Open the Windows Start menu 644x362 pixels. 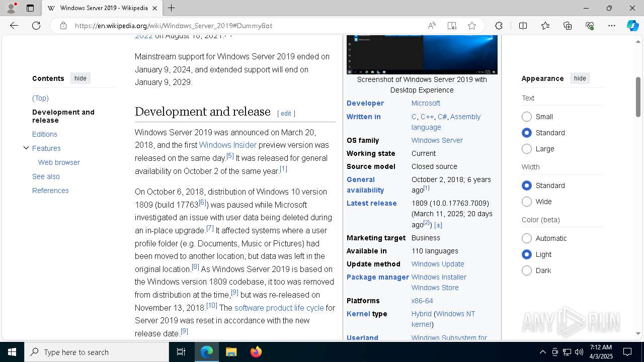pos(12,352)
